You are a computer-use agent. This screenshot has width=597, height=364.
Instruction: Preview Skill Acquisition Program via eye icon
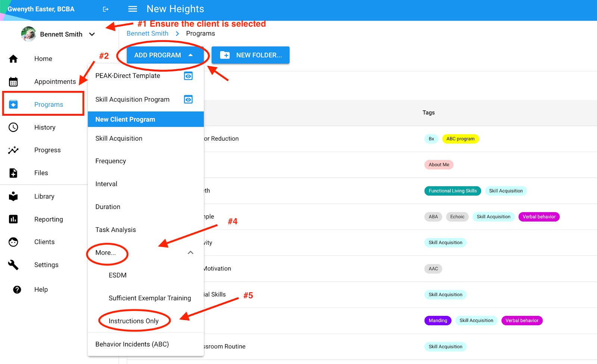(x=188, y=100)
